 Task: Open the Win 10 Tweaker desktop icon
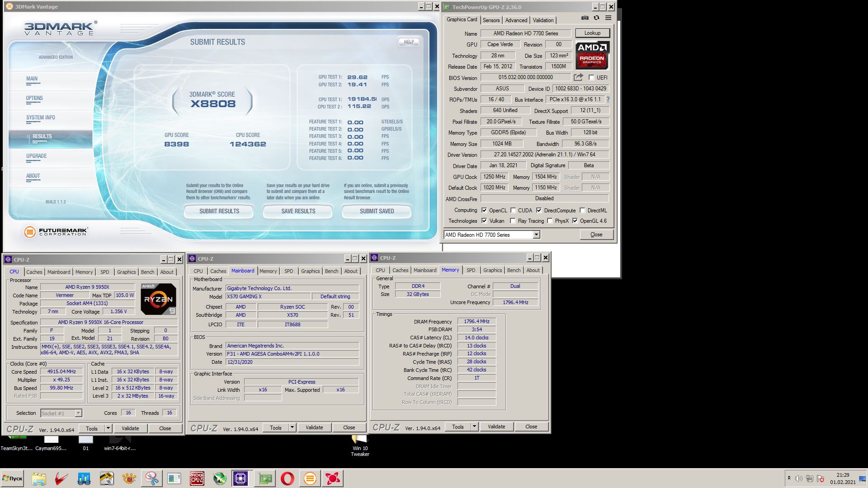360,446
